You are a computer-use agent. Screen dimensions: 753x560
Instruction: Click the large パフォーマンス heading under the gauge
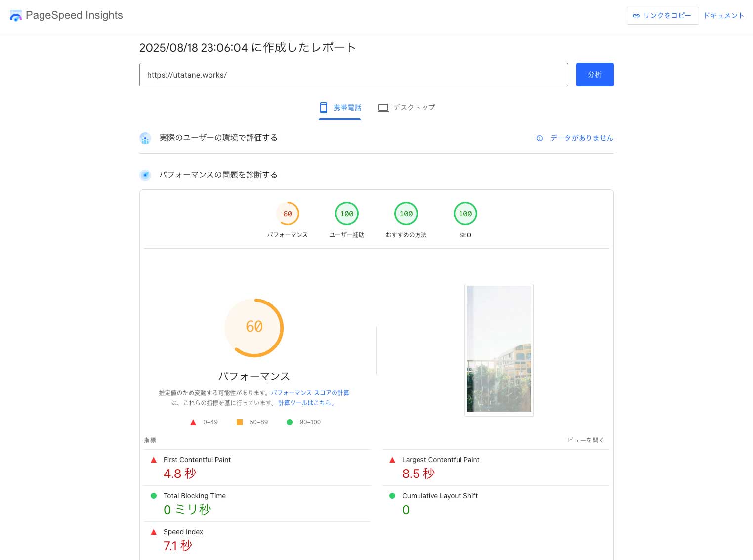pos(254,376)
